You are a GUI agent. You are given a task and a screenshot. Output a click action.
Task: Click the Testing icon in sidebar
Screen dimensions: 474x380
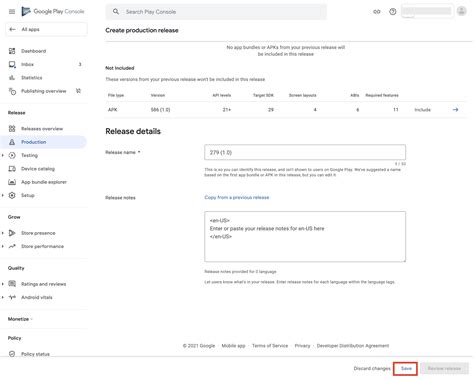[12, 155]
